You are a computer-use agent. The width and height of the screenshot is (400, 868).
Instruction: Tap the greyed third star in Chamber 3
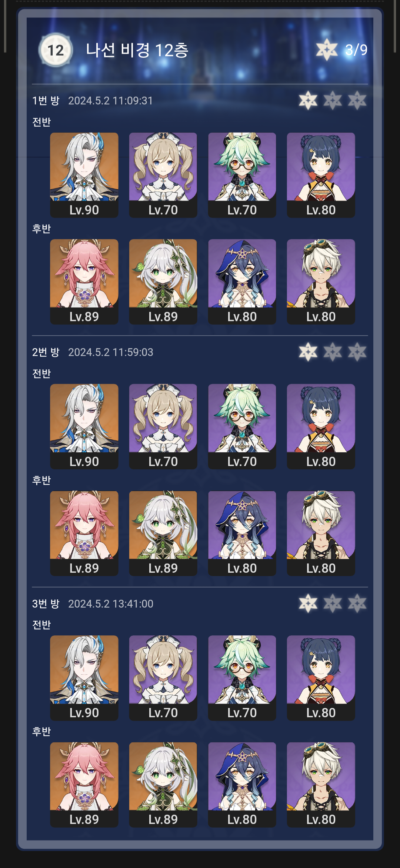[357, 603]
